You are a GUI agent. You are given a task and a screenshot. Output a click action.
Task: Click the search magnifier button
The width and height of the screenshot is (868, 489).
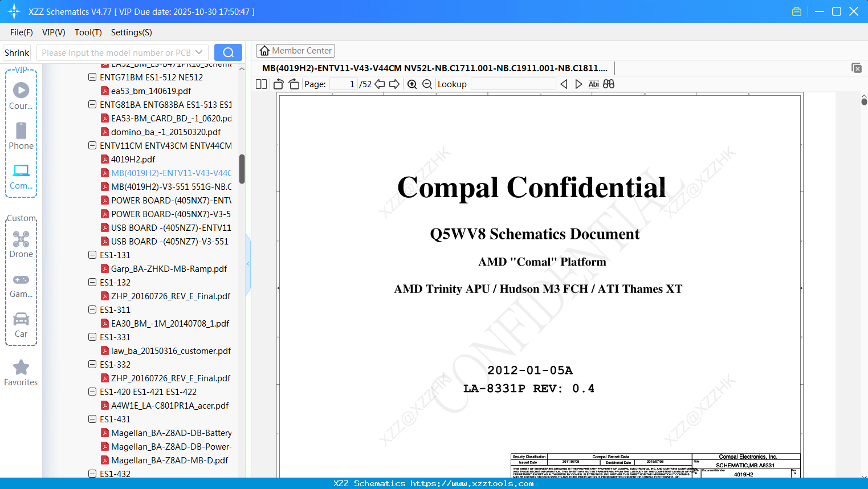(228, 52)
